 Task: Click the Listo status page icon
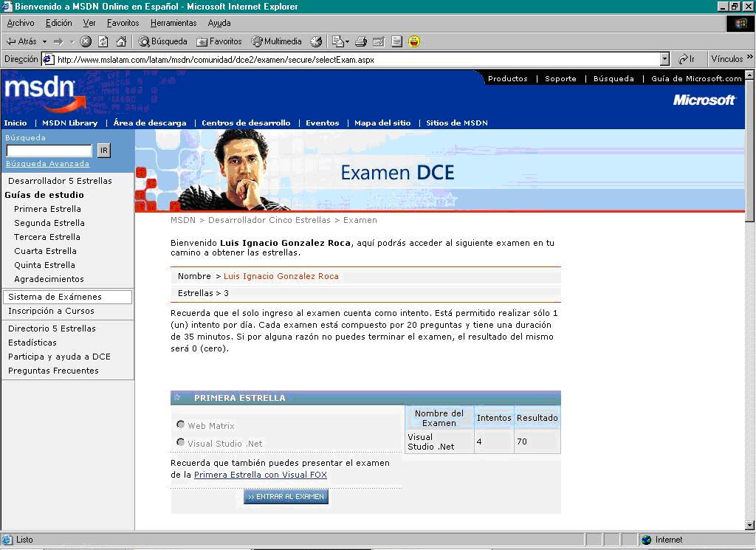7,540
